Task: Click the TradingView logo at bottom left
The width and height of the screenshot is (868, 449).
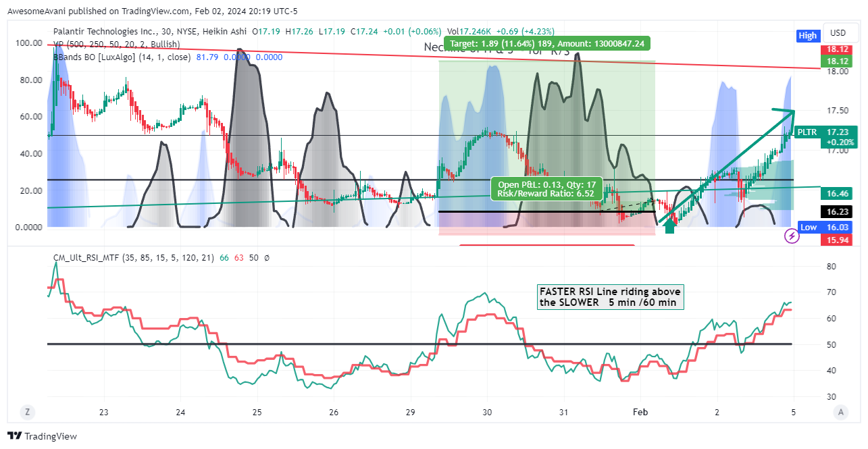Action: tap(42, 436)
